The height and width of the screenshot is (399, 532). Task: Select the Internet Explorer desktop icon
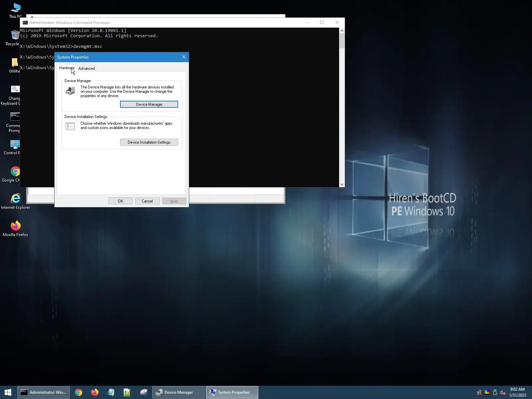pos(15,201)
